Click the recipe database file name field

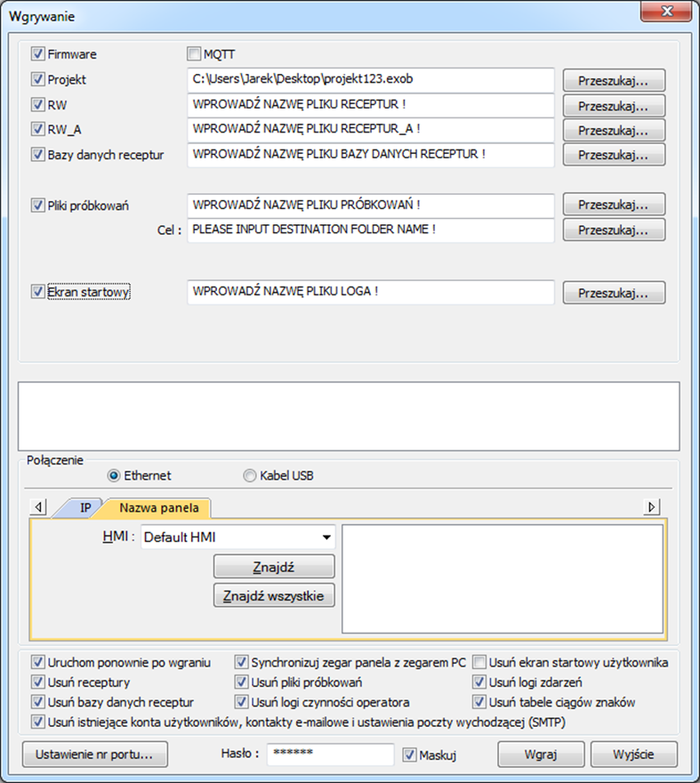[x=371, y=155]
